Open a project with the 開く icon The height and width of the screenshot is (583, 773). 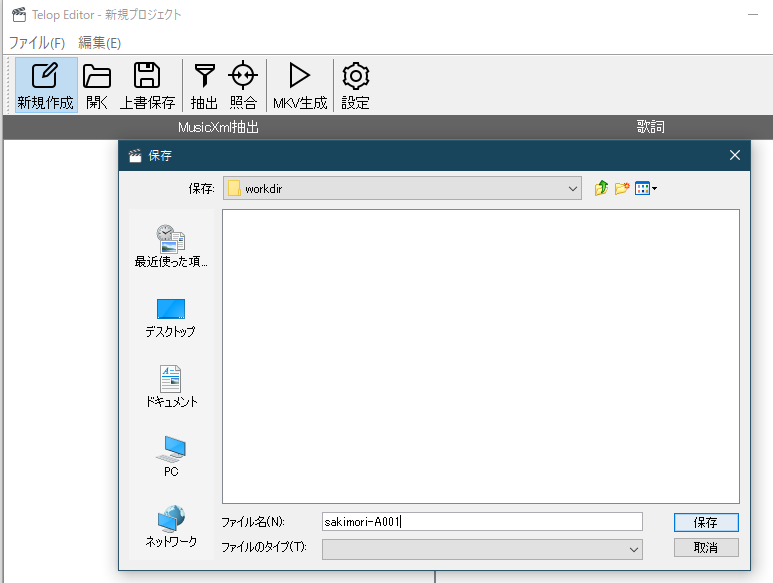coord(97,85)
